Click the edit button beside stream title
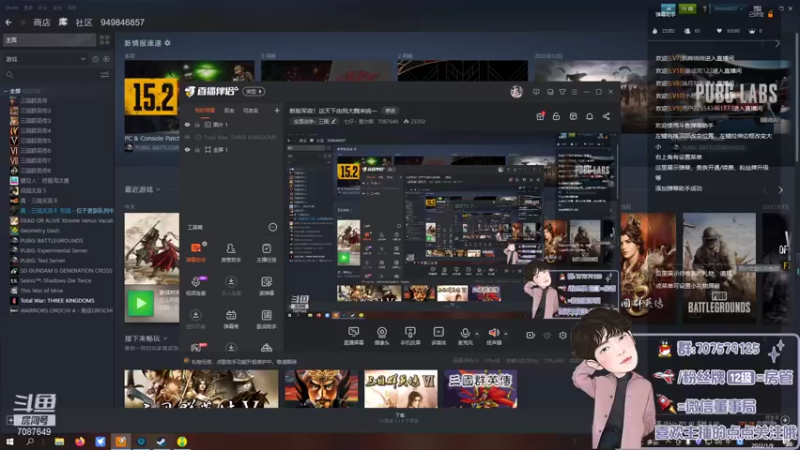 [390, 111]
